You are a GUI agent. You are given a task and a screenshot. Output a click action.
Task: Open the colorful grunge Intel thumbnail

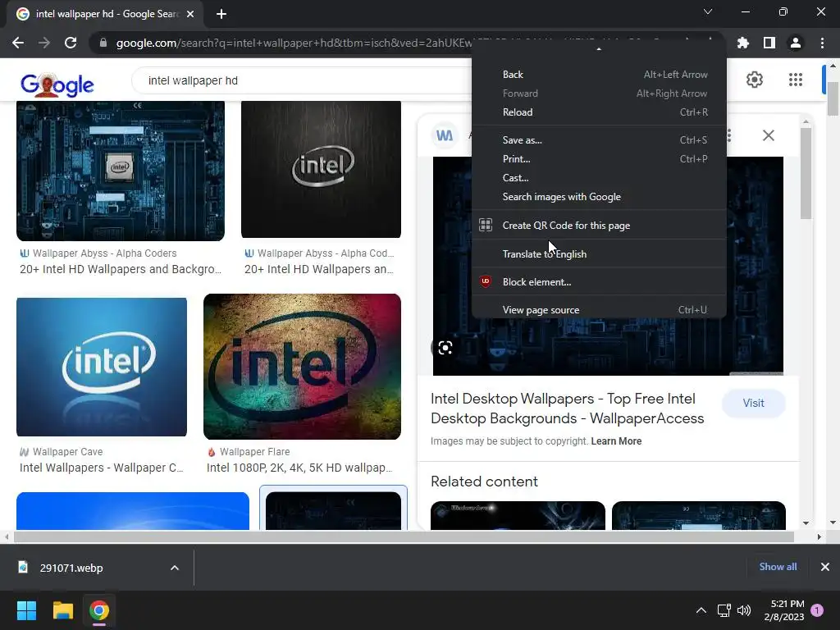pos(302,367)
